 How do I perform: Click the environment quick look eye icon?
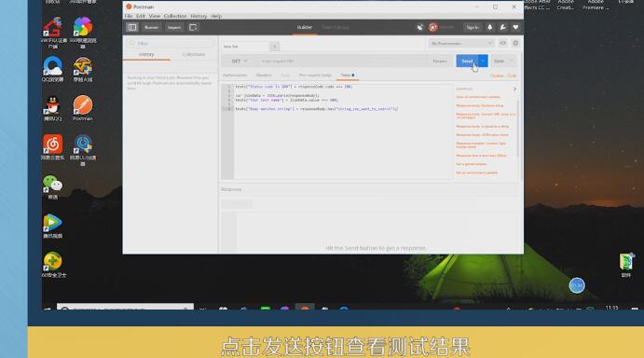[x=502, y=43]
